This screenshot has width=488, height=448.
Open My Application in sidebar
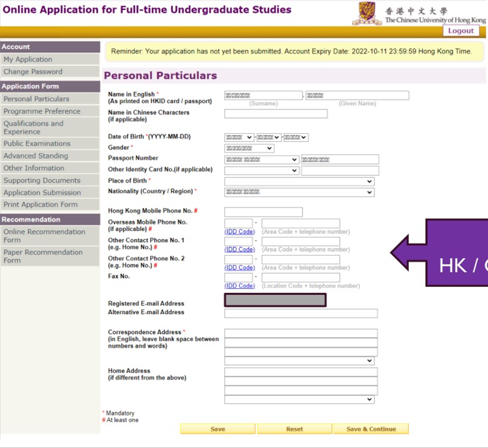50,59
